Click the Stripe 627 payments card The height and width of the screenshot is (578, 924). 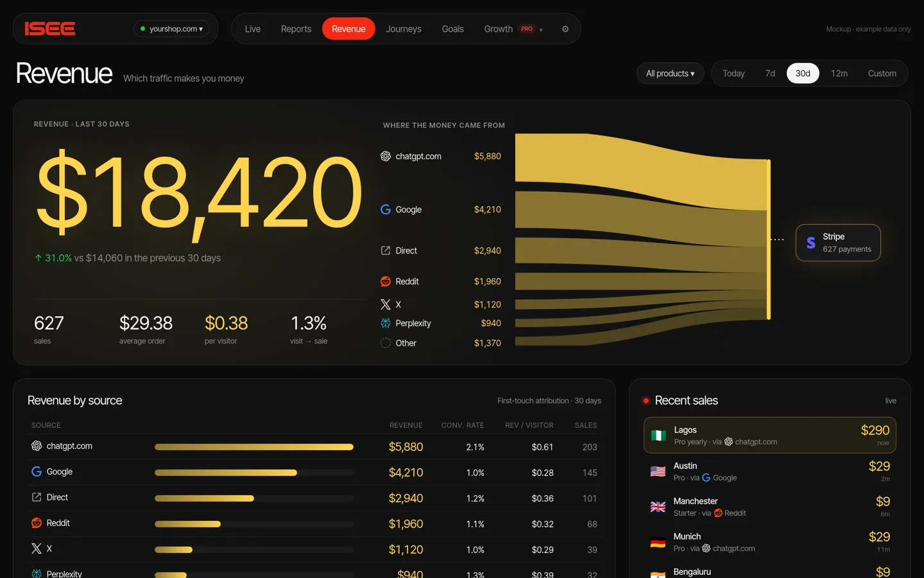click(x=838, y=243)
